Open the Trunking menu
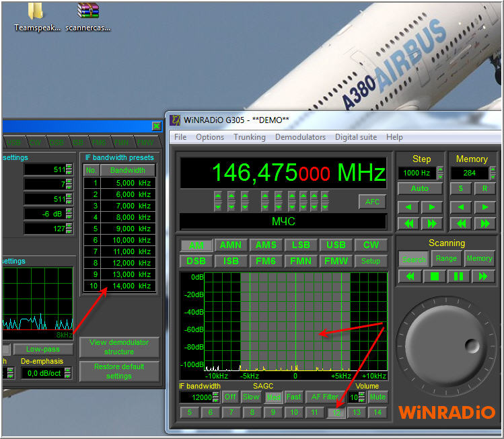The image size is (504, 439). (250, 137)
